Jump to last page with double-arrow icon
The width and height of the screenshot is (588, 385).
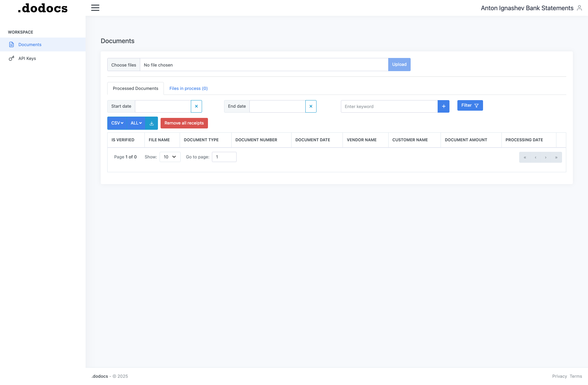click(x=556, y=157)
